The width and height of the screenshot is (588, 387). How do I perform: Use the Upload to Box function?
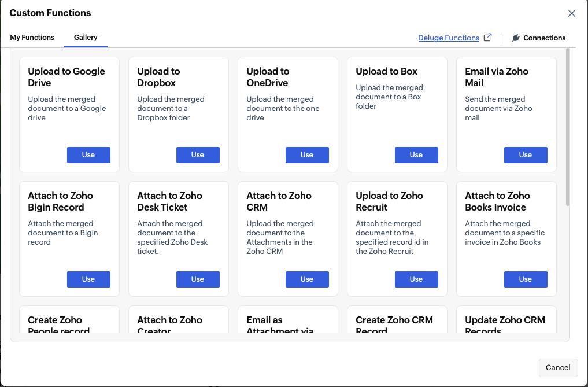416,155
